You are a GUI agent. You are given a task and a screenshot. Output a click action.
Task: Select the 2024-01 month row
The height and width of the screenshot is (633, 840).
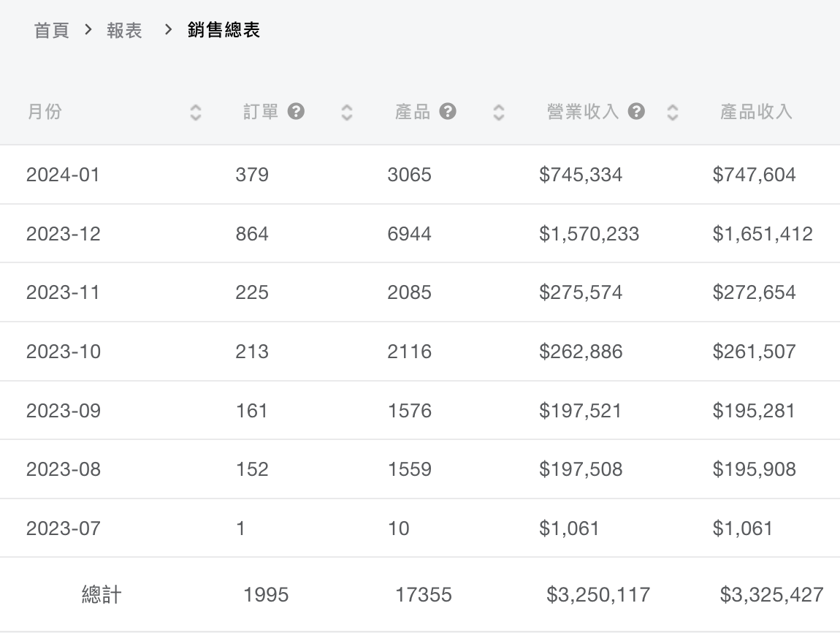(63, 175)
